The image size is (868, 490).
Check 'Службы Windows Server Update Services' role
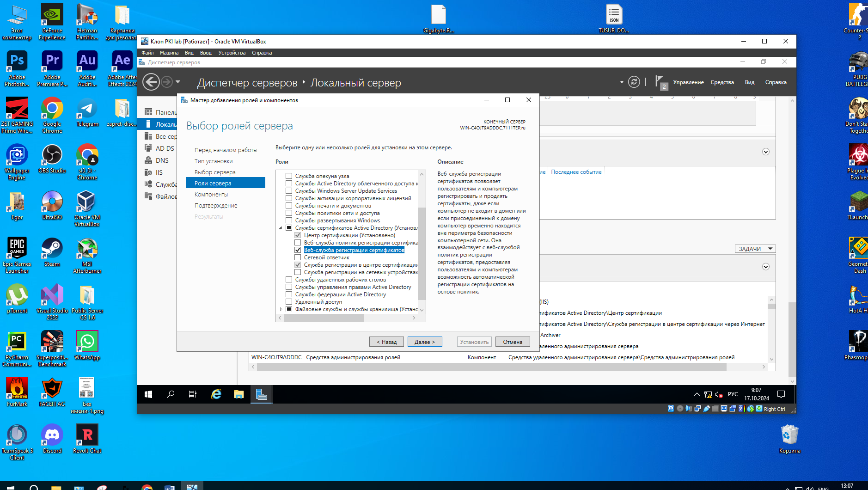coord(289,191)
